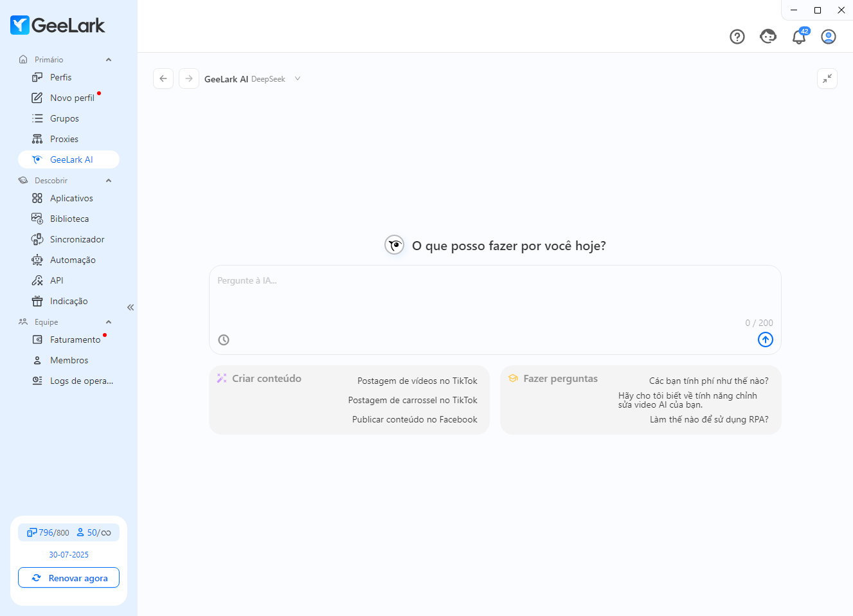Screen dimensions: 853x616
Task: Open the user account avatar icon
Action: [829, 37]
